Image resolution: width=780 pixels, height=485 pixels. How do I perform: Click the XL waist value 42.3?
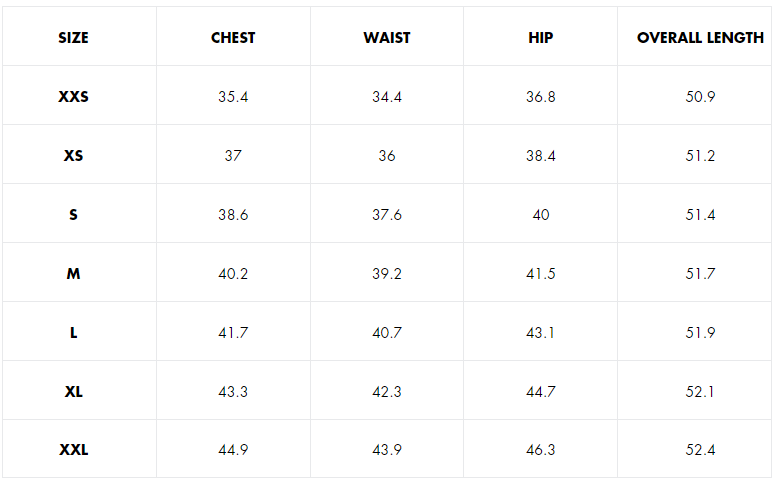[387, 392]
